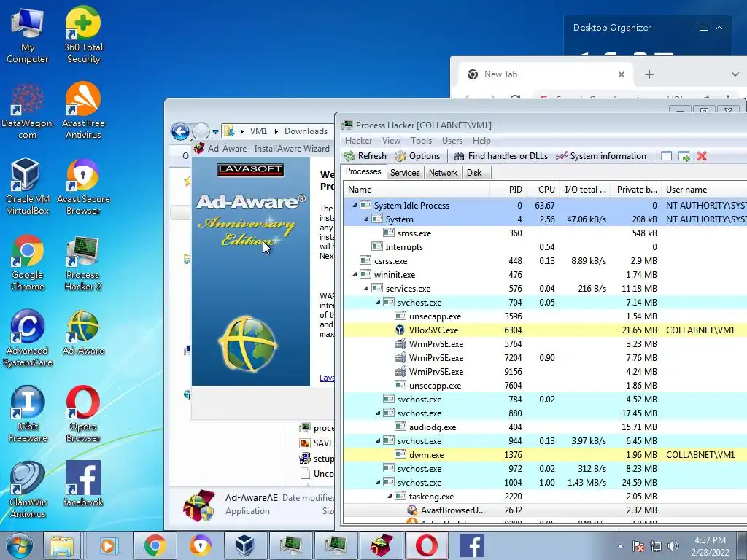The width and height of the screenshot is (747, 560).
Task: Open Avast Secure Browser desktop shortcut
Action: (x=83, y=187)
